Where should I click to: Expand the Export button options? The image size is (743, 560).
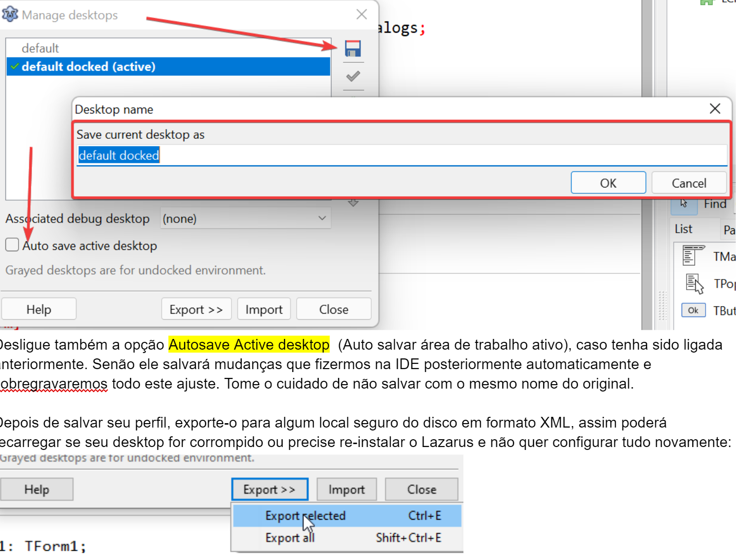tap(269, 489)
